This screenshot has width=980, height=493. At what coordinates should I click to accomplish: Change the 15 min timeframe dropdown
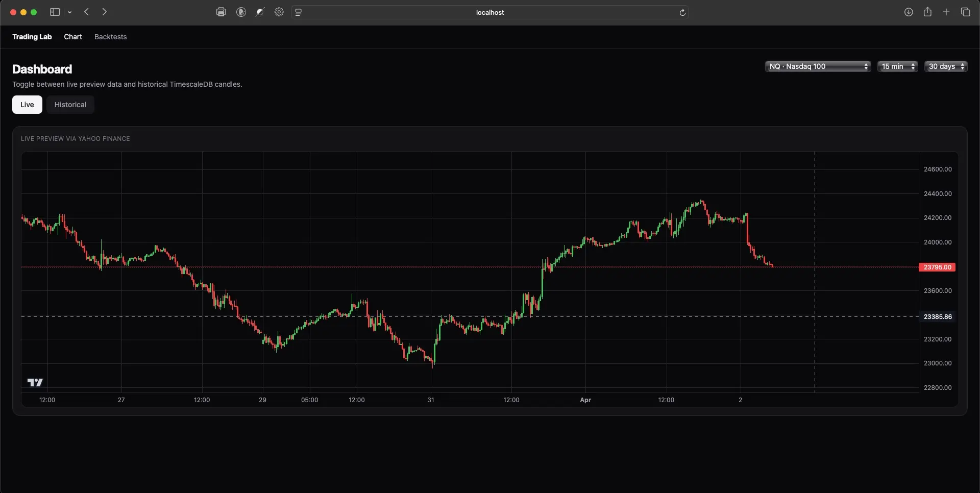click(897, 66)
